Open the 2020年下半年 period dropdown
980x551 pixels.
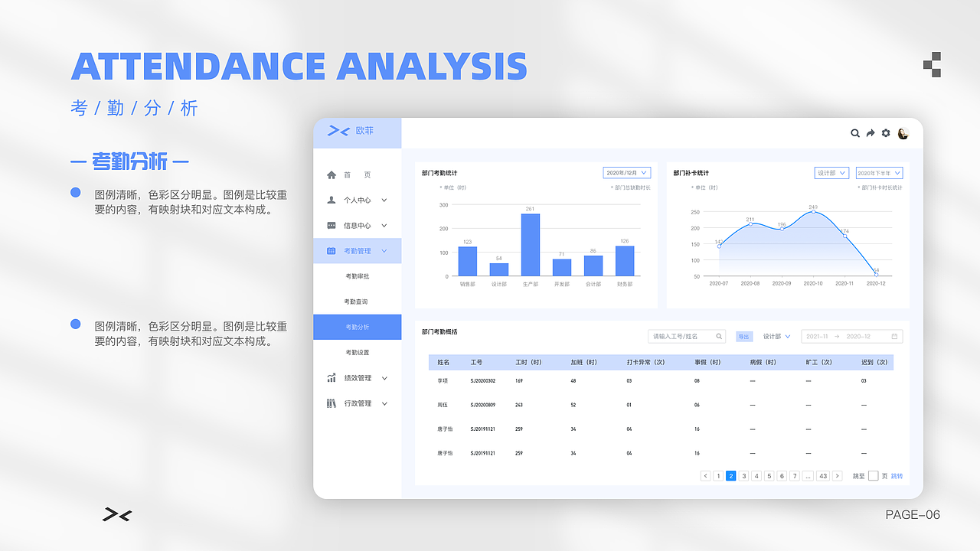tap(879, 173)
